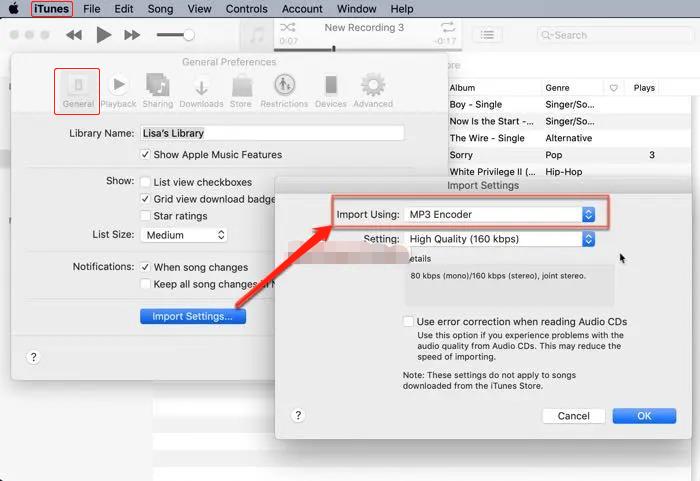The width and height of the screenshot is (700, 481).
Task: Open the List Size Medium dropdown
Action: [183, 235]
